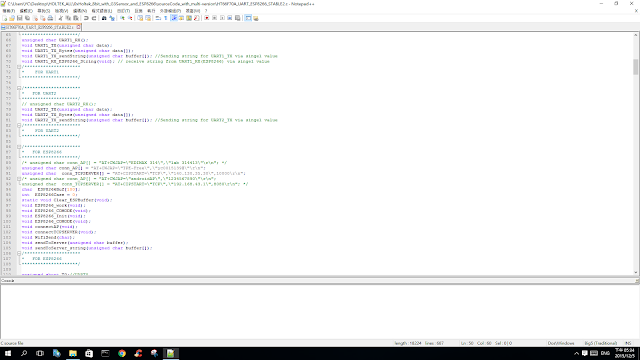
Task: Open the ? help menu
Action: (x=206, y=11)
